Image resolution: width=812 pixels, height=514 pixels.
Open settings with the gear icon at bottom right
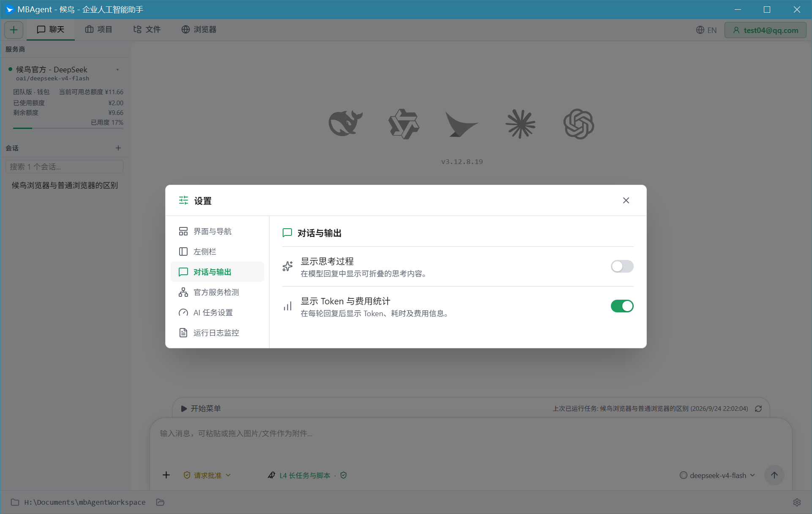click(797, 502)
